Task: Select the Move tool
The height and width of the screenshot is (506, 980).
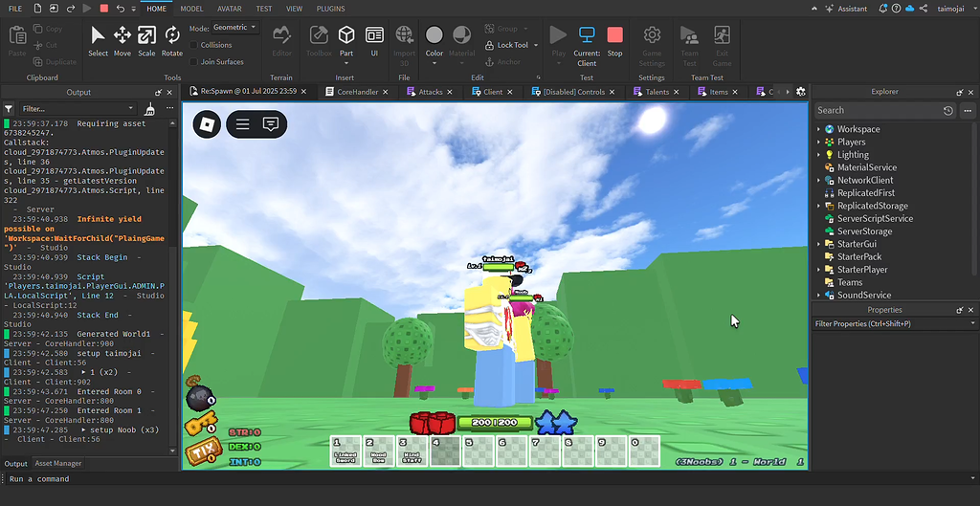Action: [x=122, y=41]
